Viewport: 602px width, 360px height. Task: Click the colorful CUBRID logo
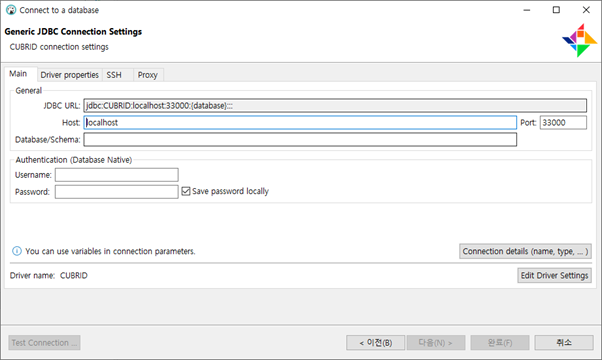pyautogui.click(x=580, y=40)
